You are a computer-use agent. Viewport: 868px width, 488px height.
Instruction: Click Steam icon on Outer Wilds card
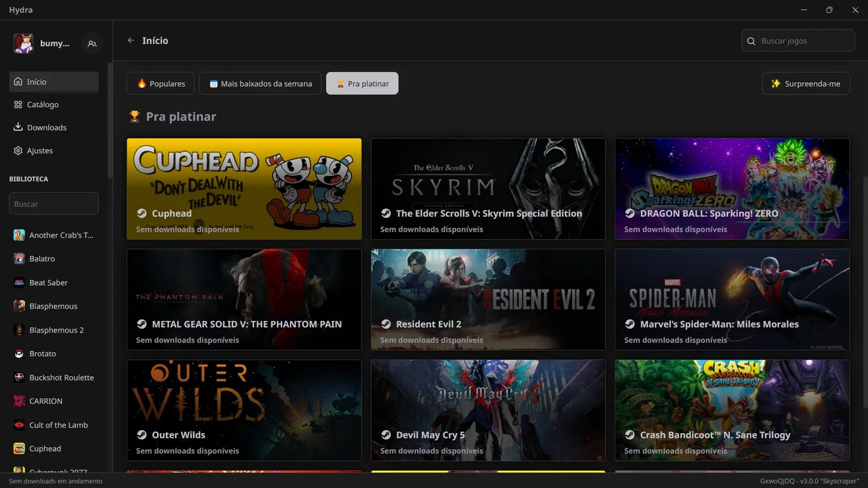[142, 435]
